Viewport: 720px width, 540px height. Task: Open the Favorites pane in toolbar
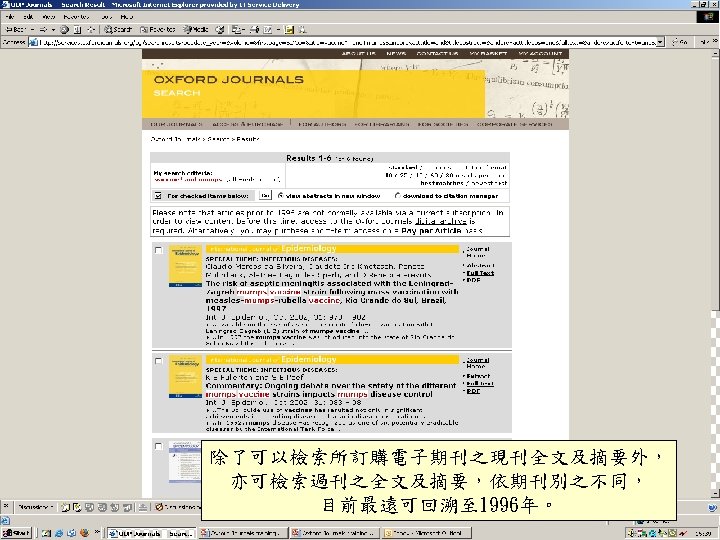pyautogui.click(x=158, y=29)
